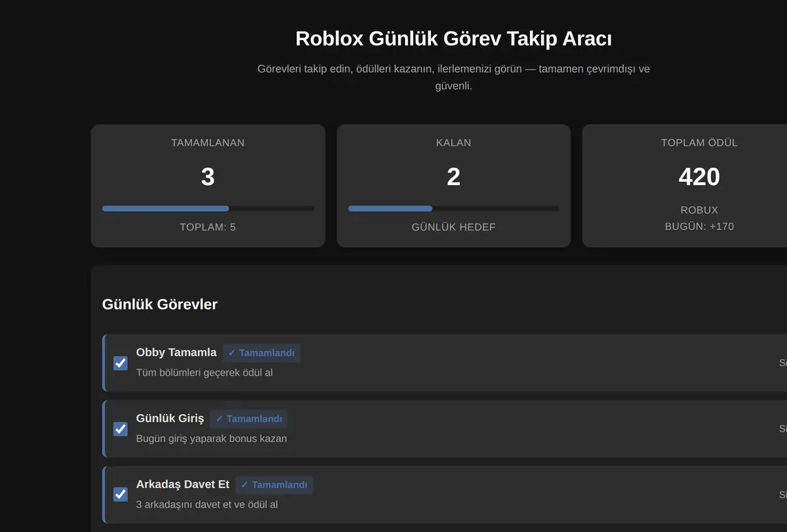Click description '3 arkadaşını davet et ve ödül al'
This screenshot has height=532, width=787.
click(x=207, y=504)
